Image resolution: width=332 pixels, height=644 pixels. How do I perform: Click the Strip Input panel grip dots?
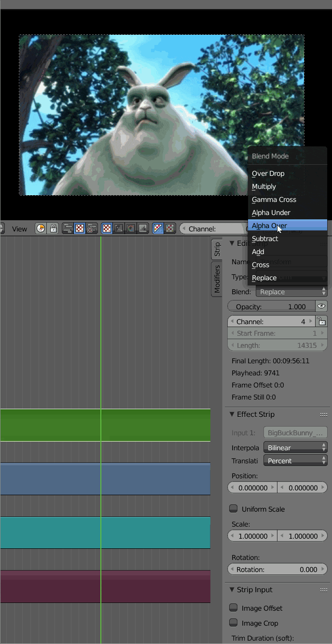tap(324, 590)
